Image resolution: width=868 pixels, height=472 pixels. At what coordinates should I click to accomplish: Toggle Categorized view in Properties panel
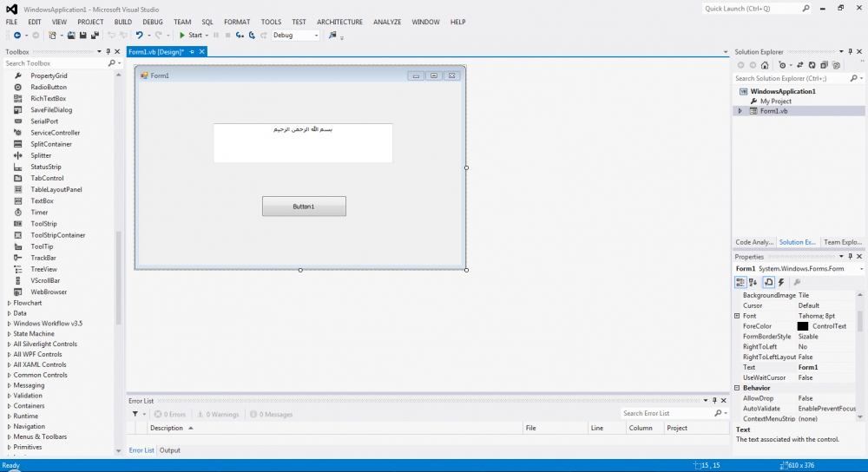(x=740, y=282)
